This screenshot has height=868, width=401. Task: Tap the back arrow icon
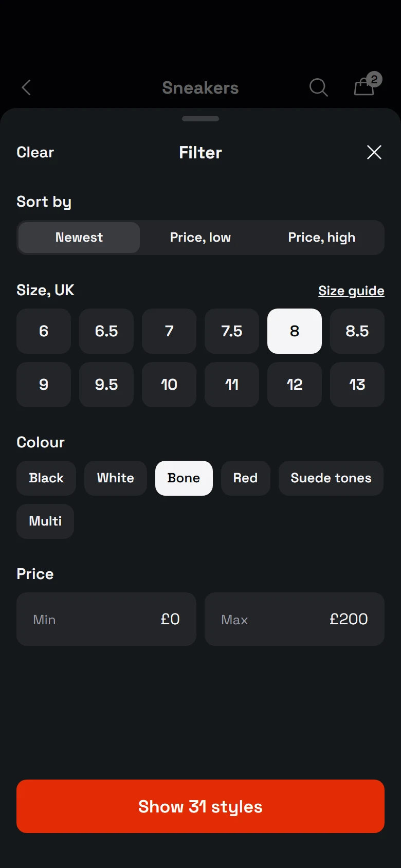tap(27, 87)
